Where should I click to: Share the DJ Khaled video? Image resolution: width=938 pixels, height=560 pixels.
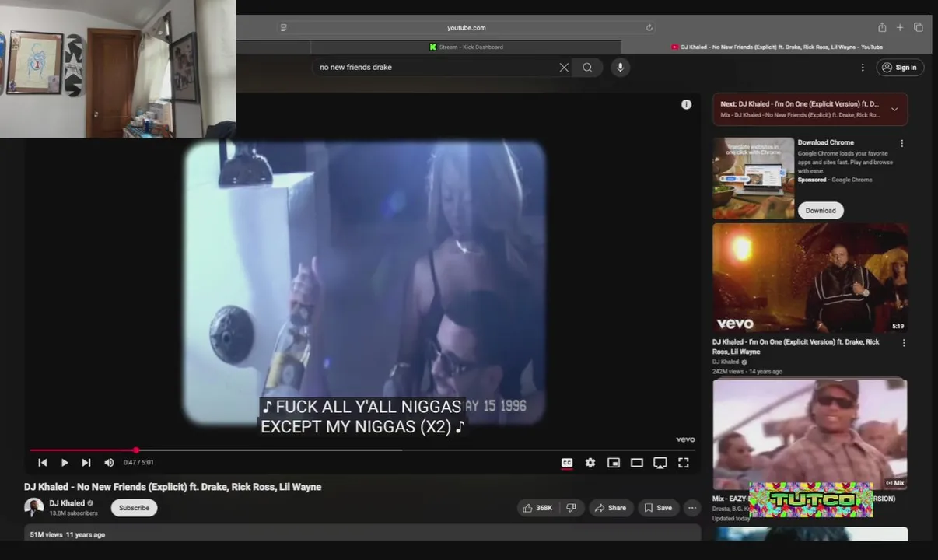pyautogui.click(x=611, y=508)
